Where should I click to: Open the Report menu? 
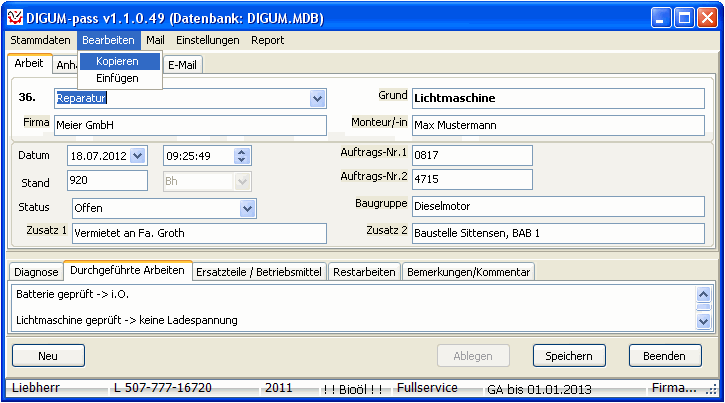click(x=267, y=40)
